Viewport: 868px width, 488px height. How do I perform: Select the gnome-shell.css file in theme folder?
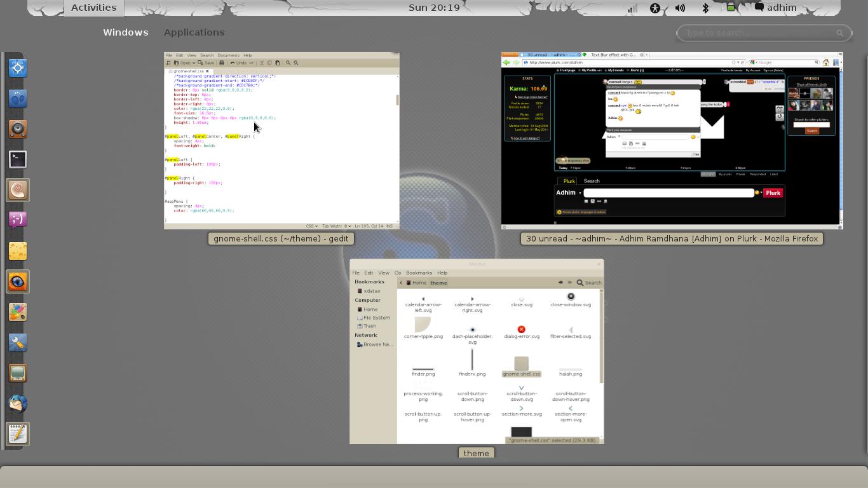click(521, 367)
